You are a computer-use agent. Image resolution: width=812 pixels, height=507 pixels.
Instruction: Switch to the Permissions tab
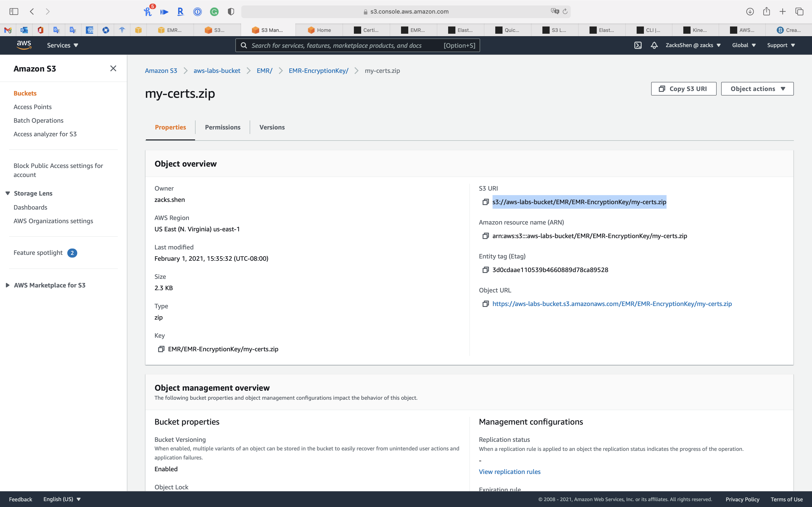[222, 127]
